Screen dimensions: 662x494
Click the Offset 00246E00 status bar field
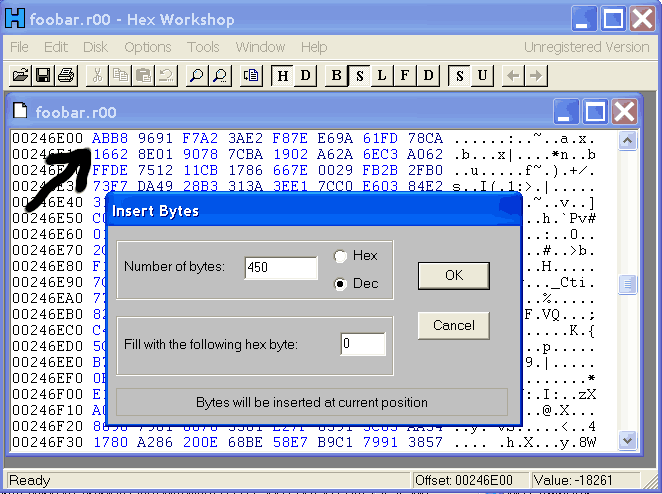click(x=469, y=480)
